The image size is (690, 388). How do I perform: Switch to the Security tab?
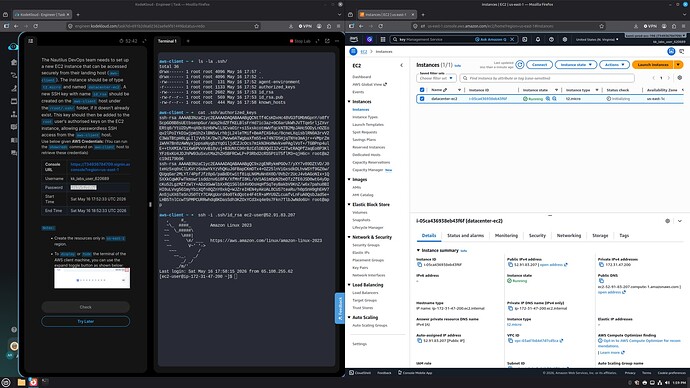537,236
